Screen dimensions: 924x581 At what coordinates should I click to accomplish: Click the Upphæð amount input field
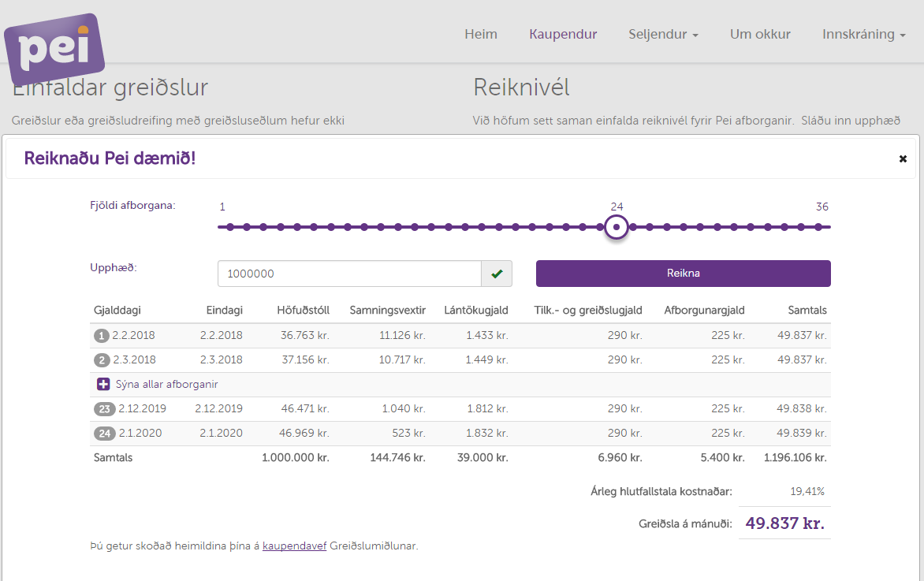point(349,274)
